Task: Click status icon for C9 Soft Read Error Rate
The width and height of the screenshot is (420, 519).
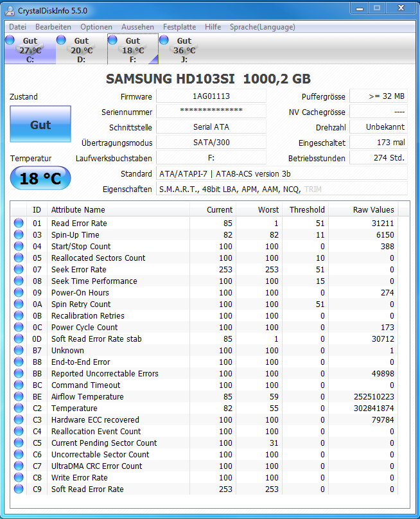Action: (19, 489)
